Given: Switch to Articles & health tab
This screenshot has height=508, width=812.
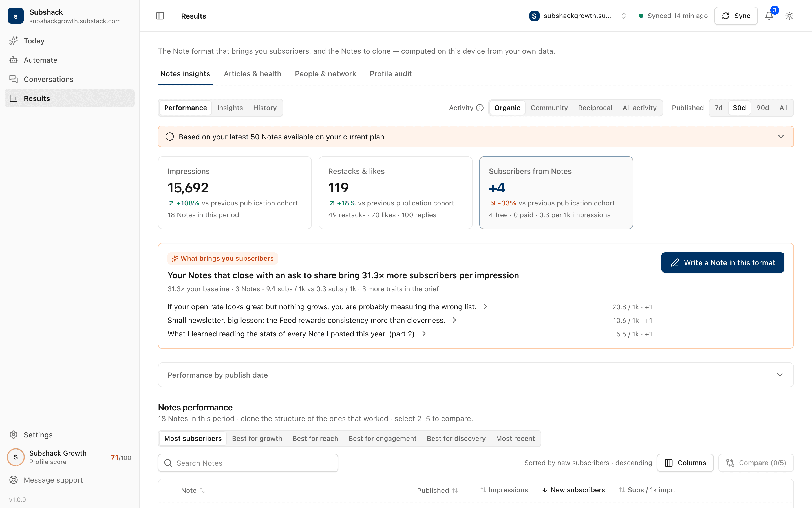Looking at the screenshot, I should tap(252, 74).
